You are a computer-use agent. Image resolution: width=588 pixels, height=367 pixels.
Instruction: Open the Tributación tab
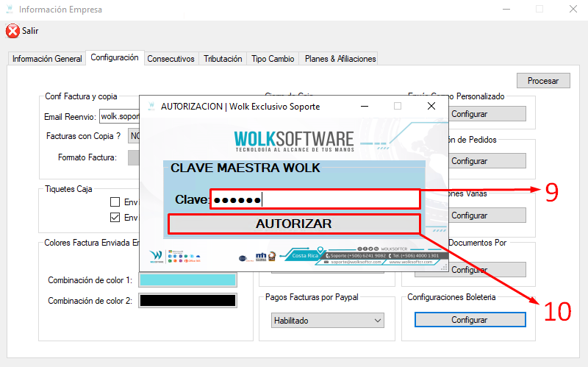[x=223, y=59]
